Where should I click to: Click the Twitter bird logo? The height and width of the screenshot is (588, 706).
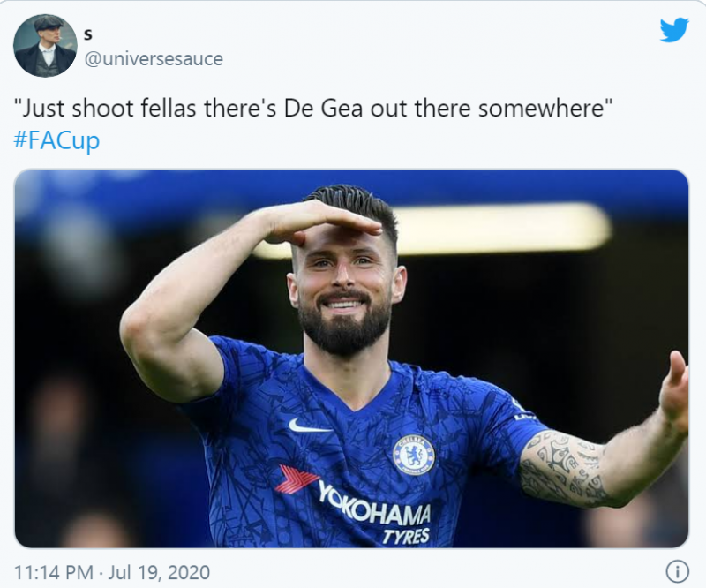[674, 30]
